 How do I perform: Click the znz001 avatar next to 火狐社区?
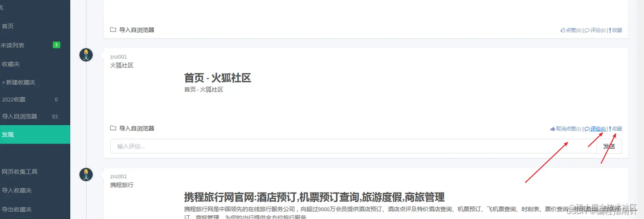(86, 55)
